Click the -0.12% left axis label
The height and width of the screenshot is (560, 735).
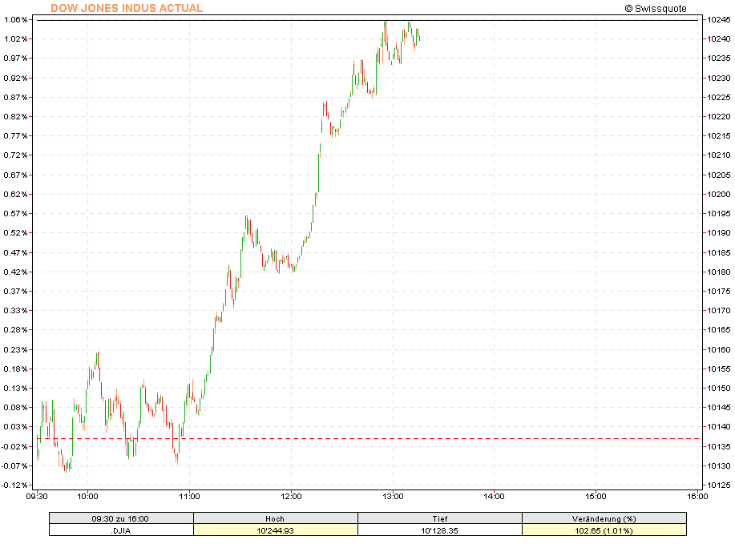[14, 485]
